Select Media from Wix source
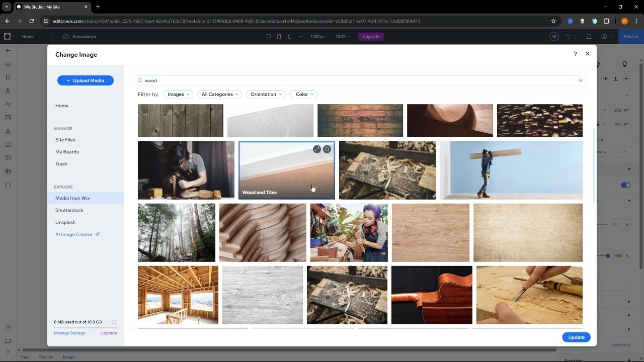The height and width of the screenshot is (362, 644). (x=86, y=198)
